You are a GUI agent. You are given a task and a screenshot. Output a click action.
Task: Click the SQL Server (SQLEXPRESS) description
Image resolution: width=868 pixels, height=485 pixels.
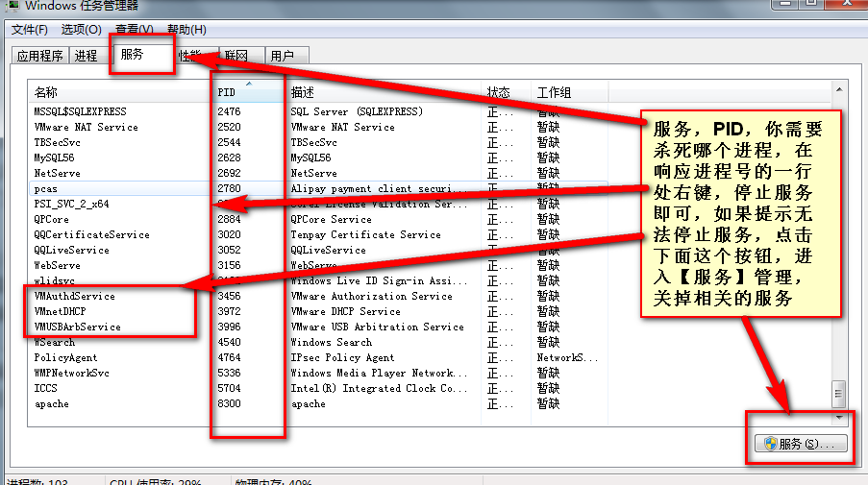(357, 111)
